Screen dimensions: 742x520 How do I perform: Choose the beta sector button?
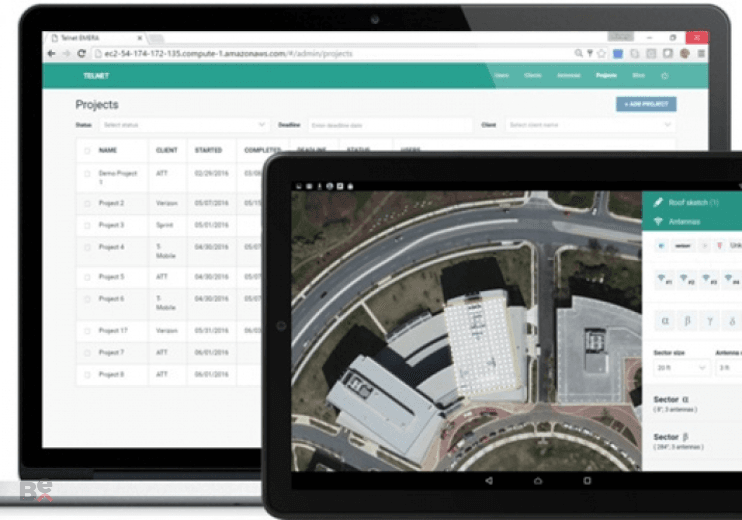tap(687, 321)
